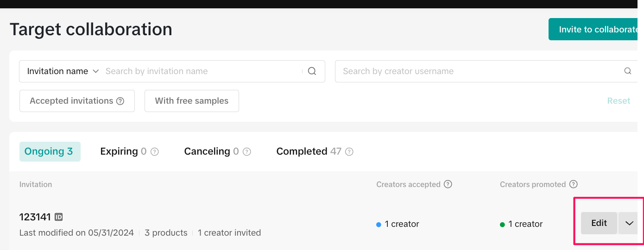The image size is (644, 250).
Task: Click the ID badge icon next to 123141
Action: coord(59,217)
